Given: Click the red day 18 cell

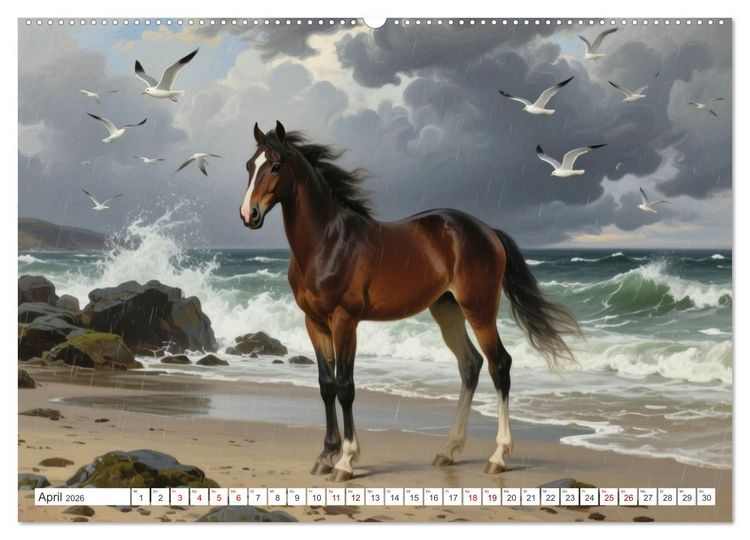Looking at the screenshot, I should 473,496.
